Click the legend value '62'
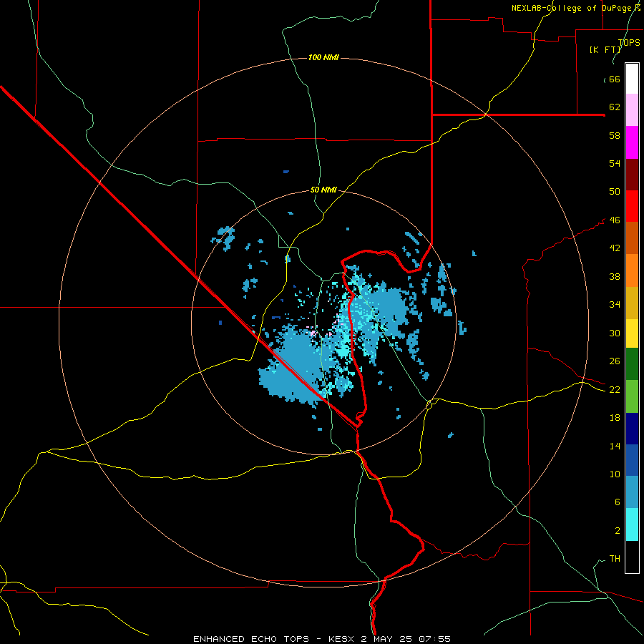 click(x=615, y=107)
